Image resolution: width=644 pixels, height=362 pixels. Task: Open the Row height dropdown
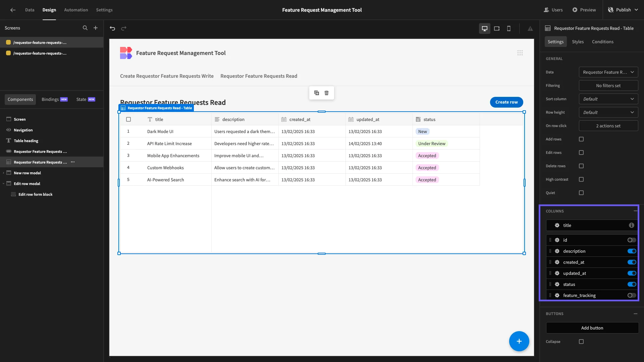[x=608, y=112]
